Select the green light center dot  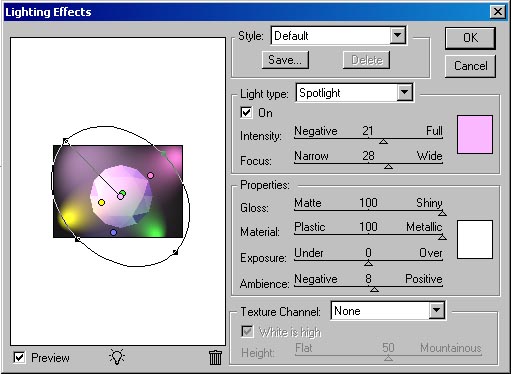[123, 193]
